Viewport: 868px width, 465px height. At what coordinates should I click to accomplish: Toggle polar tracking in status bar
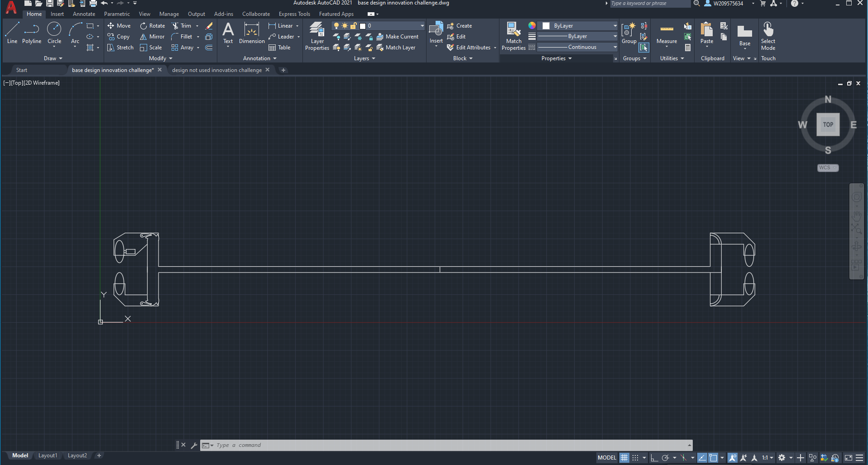(x=665, y=458)
